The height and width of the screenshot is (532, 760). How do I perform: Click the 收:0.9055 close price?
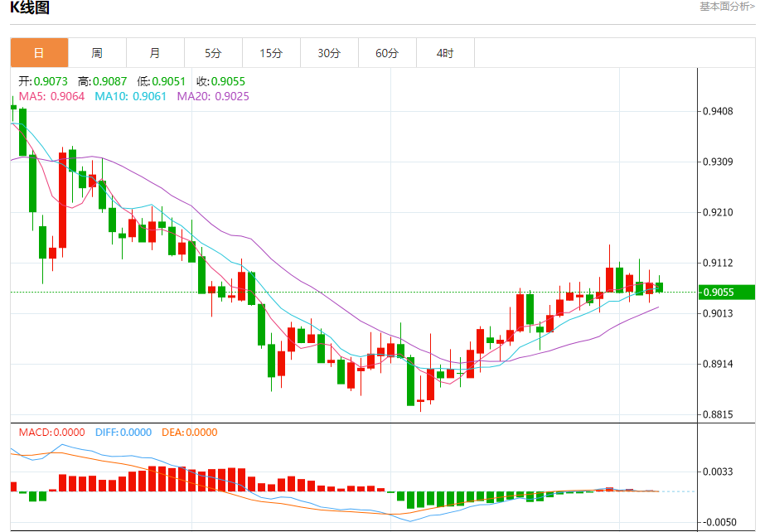coord(221,81)
